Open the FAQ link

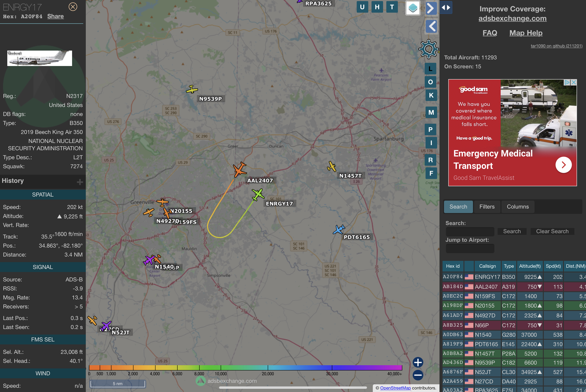tap(490, 33)
